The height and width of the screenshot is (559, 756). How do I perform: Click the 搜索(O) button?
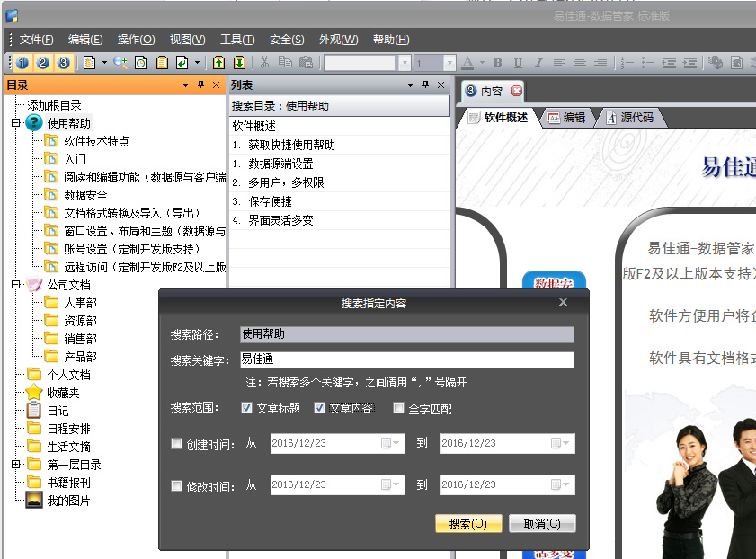pyautogui.click(x=467, y=524)
